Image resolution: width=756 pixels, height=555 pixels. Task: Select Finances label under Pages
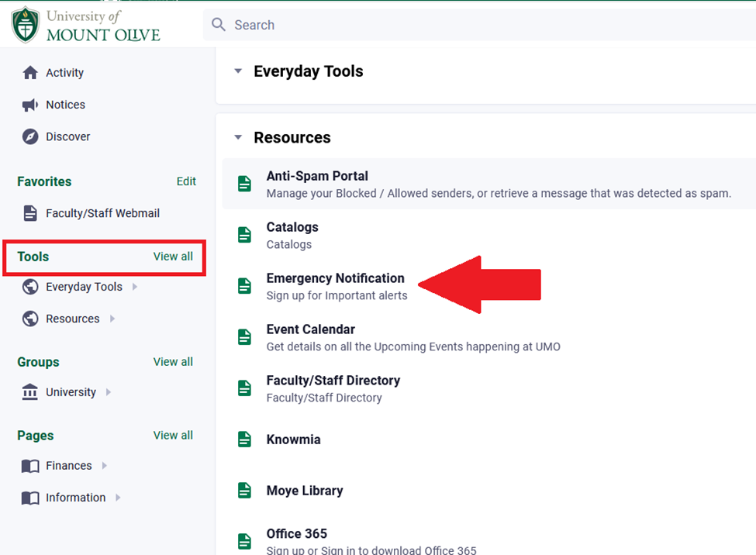68,466
